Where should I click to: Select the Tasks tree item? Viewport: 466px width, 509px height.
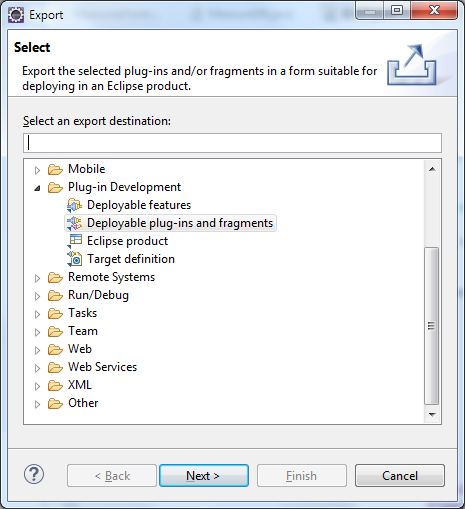tap(83, 313)
